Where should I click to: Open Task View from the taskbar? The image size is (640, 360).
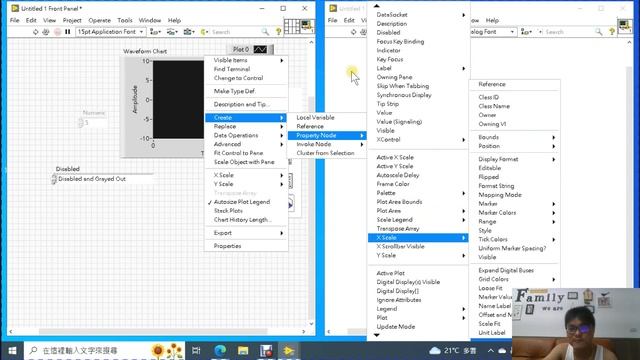tap(196, 351)
